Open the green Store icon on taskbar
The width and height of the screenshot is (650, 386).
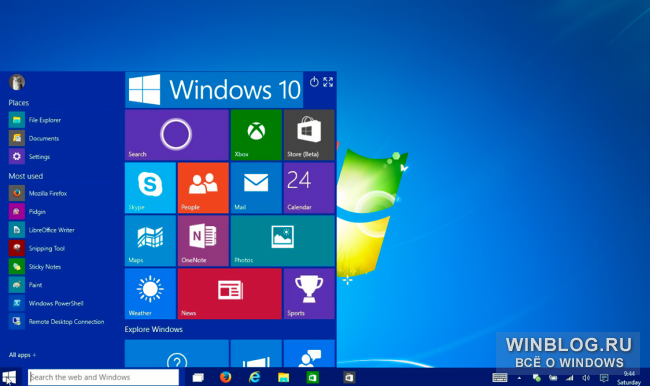click(313, 377)
